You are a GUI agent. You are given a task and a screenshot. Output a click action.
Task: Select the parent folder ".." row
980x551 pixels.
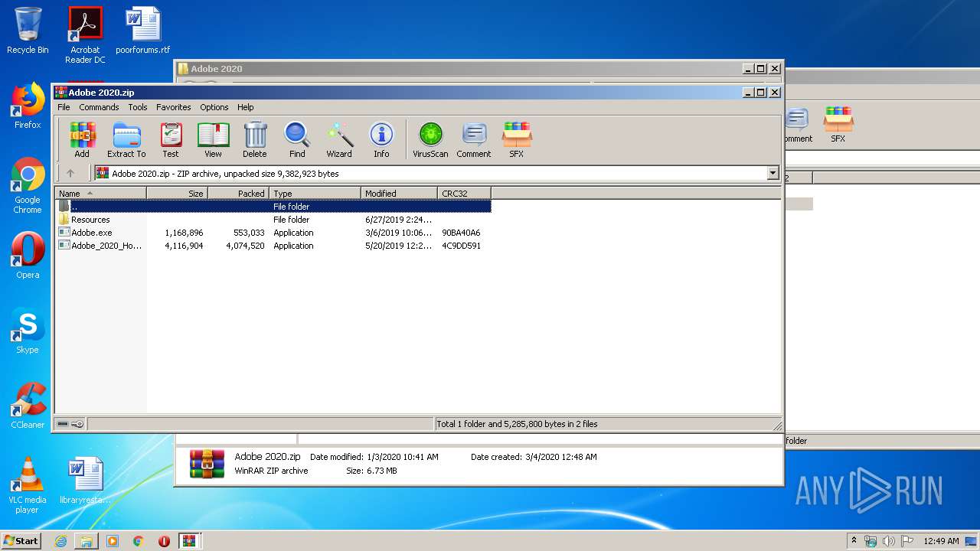(273, 207)
